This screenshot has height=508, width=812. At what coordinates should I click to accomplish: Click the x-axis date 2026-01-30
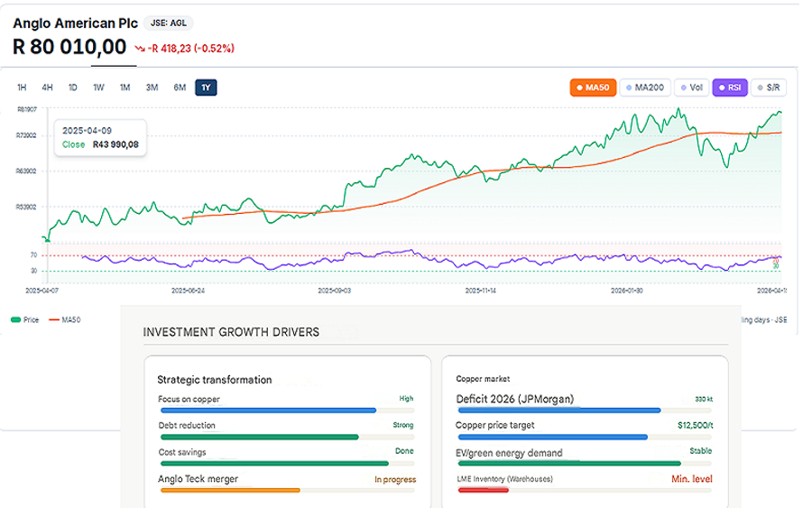[627, 291]
